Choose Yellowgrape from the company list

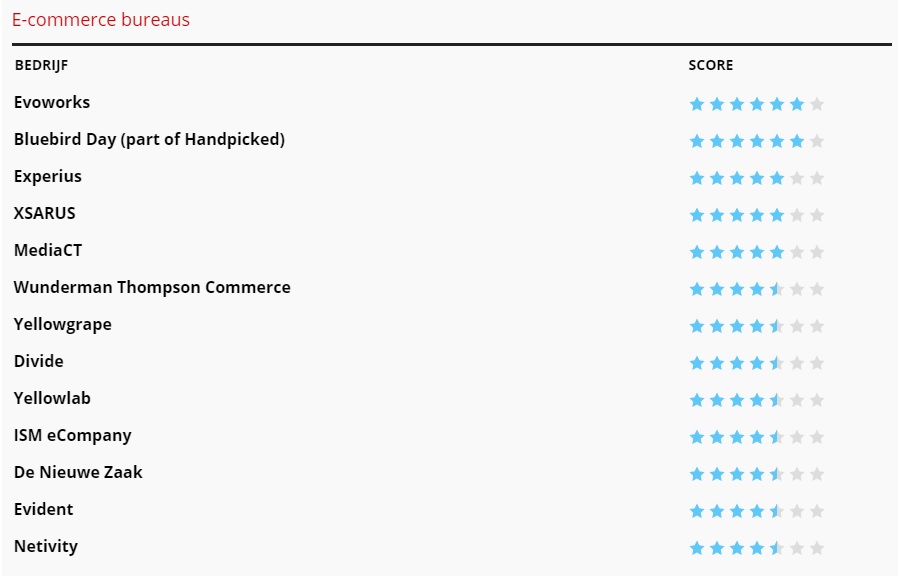[63, 325]
